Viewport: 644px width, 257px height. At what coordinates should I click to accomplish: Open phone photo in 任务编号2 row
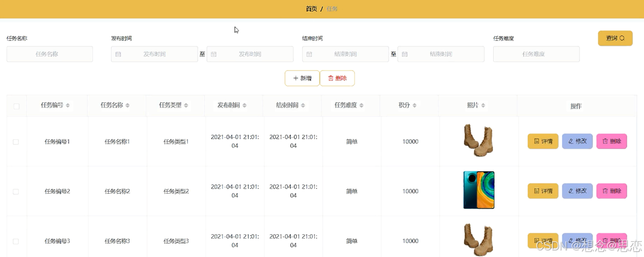pyautogui.click(x=478, y=190)
